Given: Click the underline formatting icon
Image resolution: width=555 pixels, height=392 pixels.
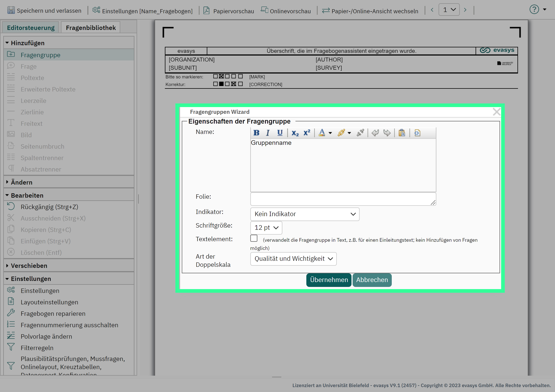Looking at the screenshot, I should click(280, 133).
